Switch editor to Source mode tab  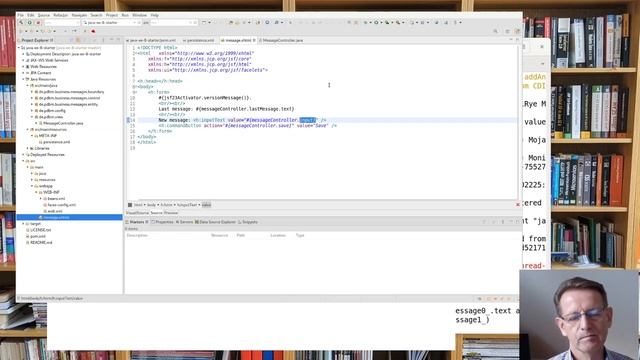(156, 213)
